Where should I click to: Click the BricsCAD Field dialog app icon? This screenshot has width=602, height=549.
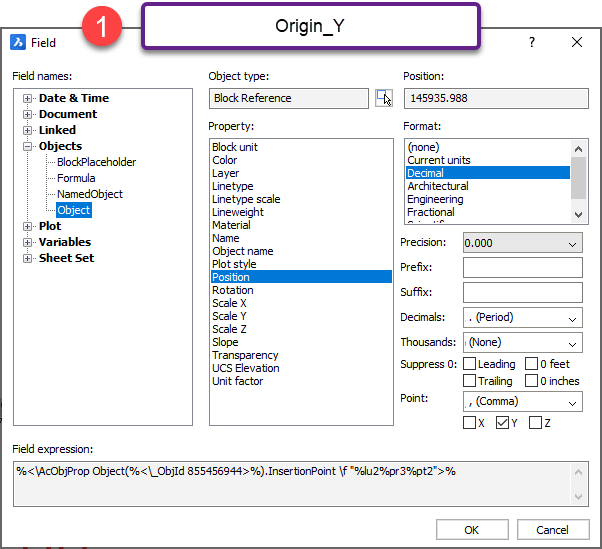[18, 43]
